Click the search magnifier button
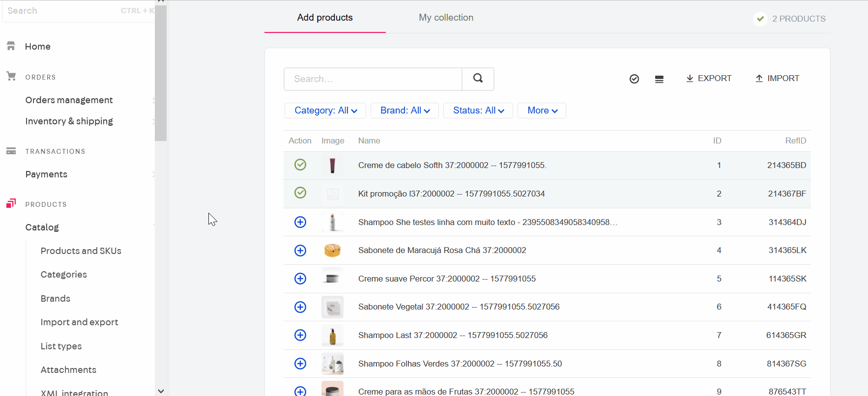The height and width of the screenshot is (396, 868). point(478,79)
